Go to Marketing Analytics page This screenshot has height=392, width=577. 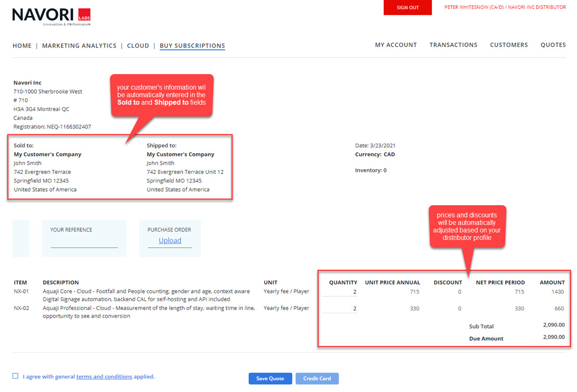point(79,46)
